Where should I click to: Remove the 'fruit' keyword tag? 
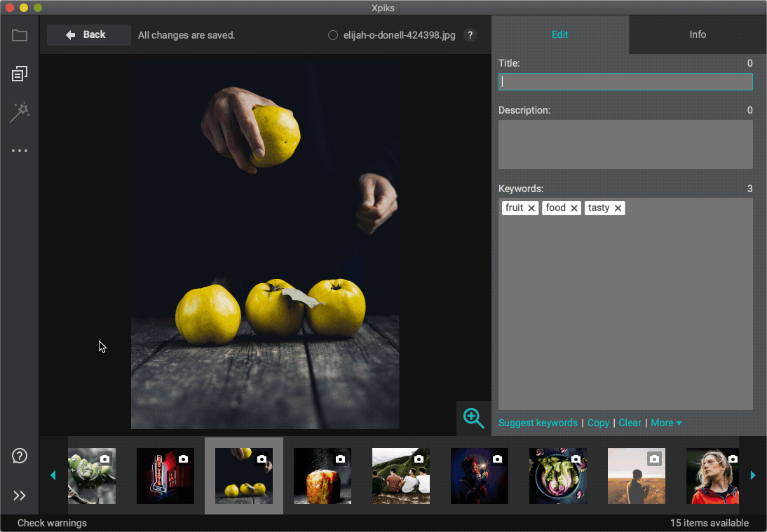531,208
